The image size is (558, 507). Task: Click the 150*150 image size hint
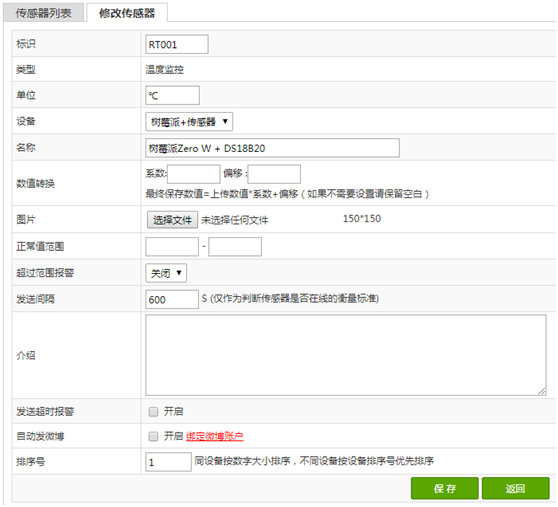(x=362, y=218)
